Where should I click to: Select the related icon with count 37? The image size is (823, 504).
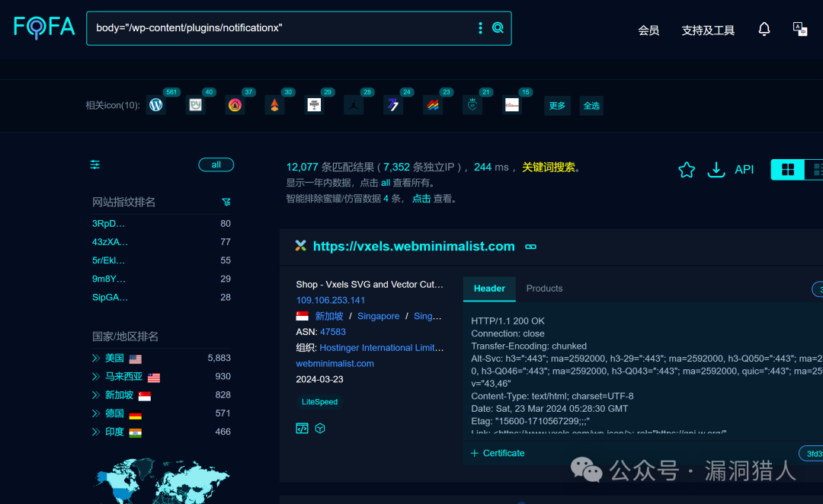[x=235, y=105]
